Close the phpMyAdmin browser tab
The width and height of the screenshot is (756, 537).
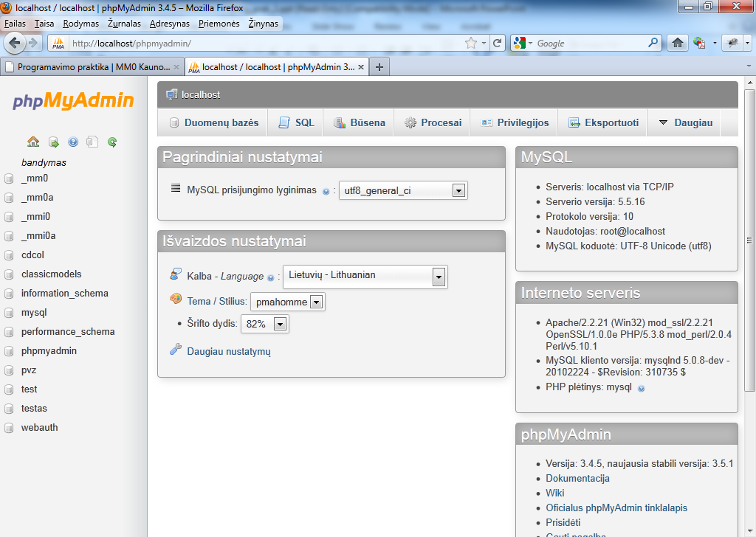[x=360, y=67]
